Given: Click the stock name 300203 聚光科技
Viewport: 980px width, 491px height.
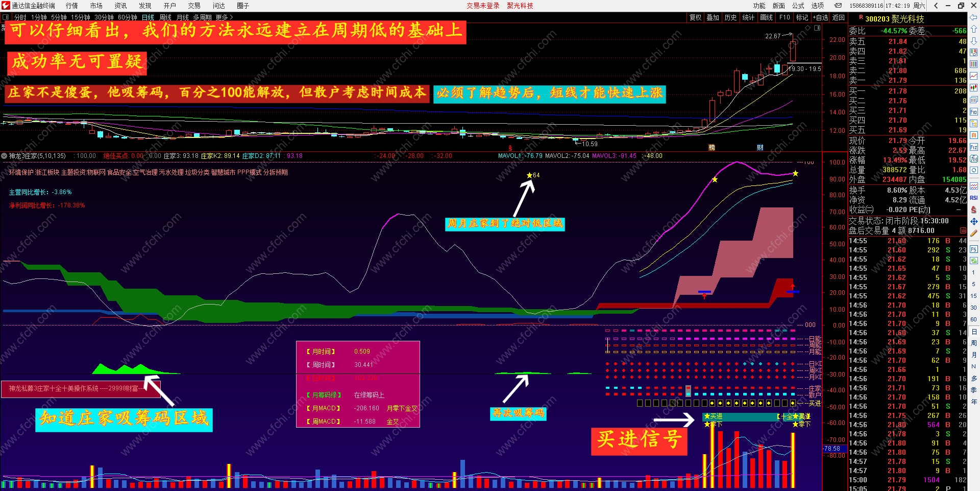Looking at the screenshot, I should pos(894,19).
